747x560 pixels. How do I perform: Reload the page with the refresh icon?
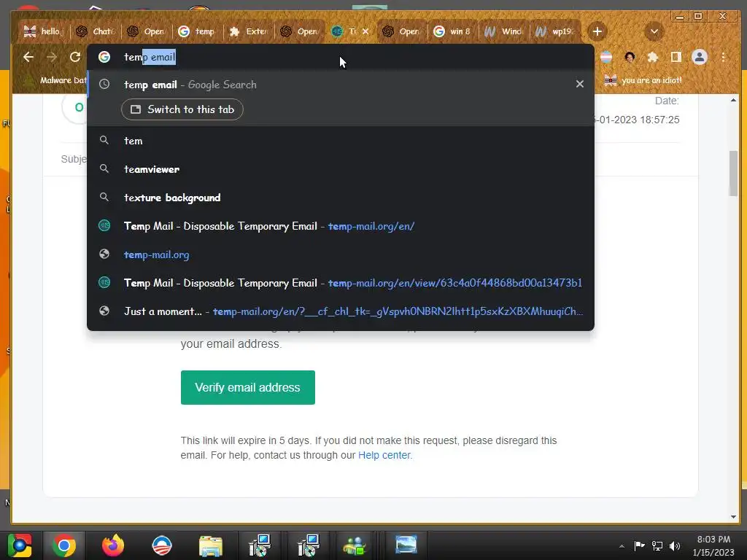coord(75,57)
